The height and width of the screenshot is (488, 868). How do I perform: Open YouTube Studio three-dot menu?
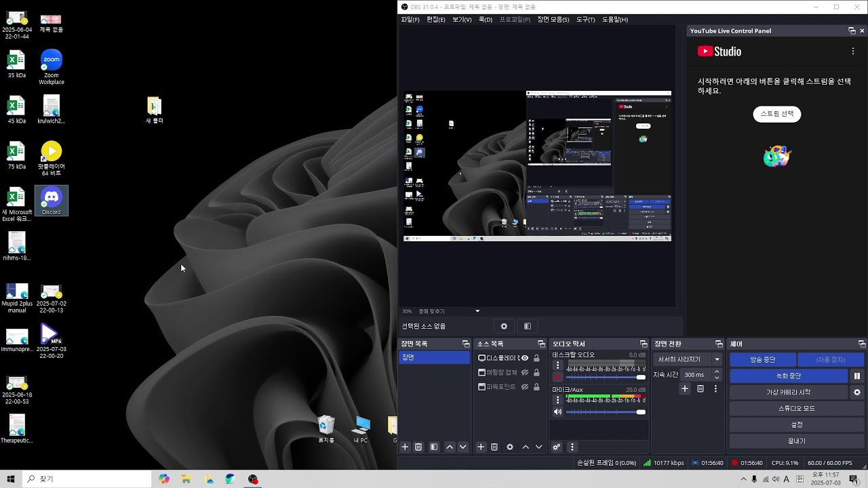click(853, 52)
